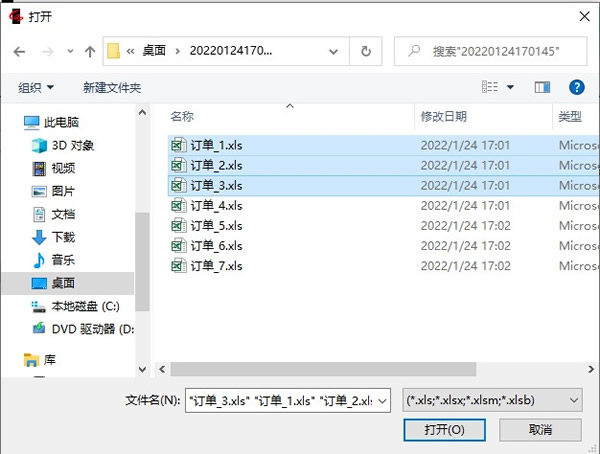
Task: Click the 下载 download arrow icon
Action: pos(39,237)
